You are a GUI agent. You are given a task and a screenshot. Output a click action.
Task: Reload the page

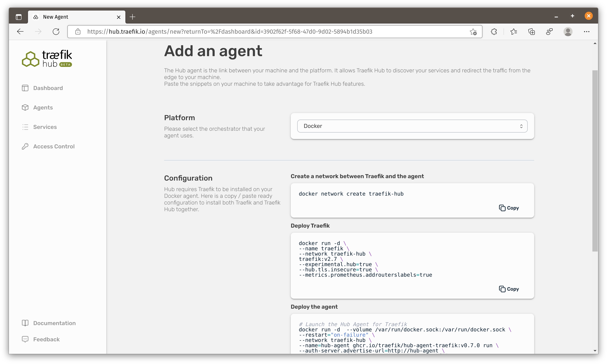tap(56, 32)
